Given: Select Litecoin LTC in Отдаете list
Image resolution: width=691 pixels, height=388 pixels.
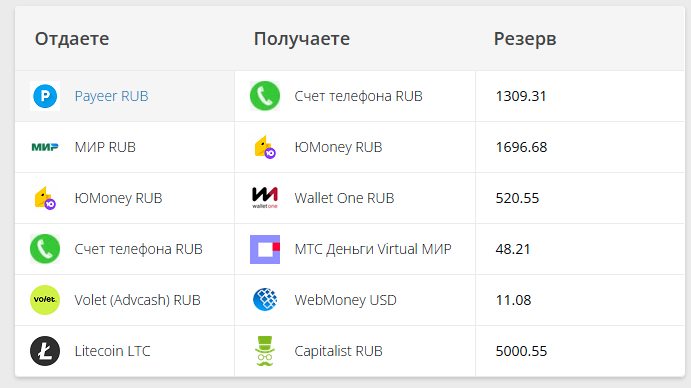Looking at the screenshot, I should [112, 351].
